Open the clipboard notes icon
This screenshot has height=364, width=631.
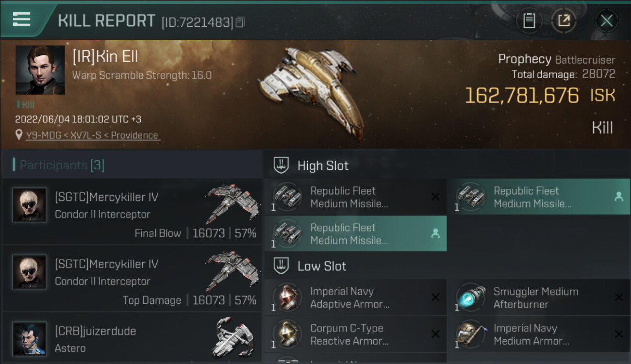point(529,21)
